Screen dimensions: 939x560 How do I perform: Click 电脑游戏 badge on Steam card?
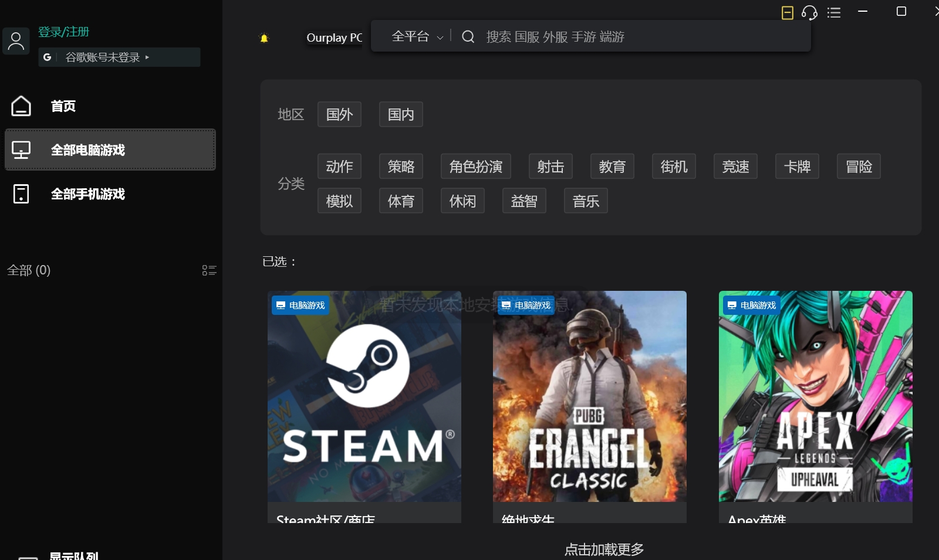point(300,306)
